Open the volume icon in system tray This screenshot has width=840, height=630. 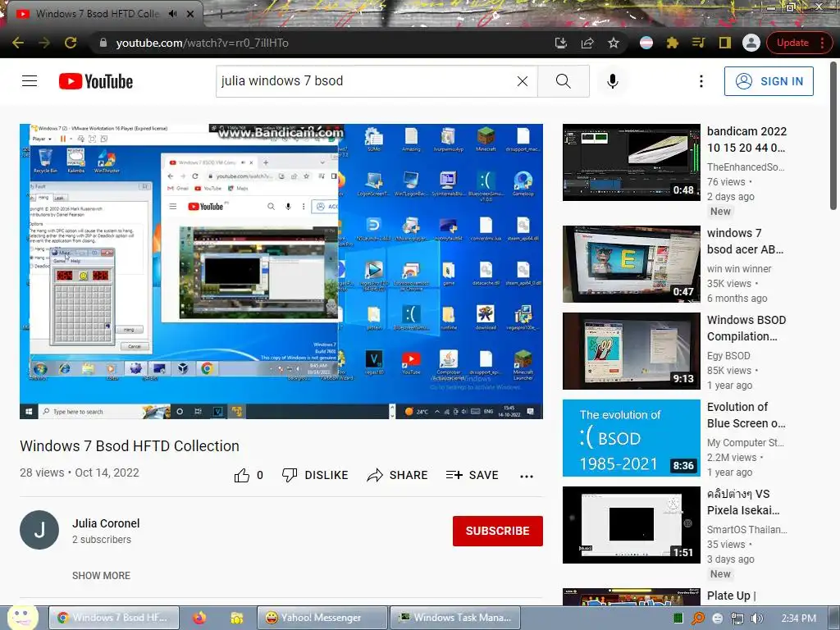point(757,619)
